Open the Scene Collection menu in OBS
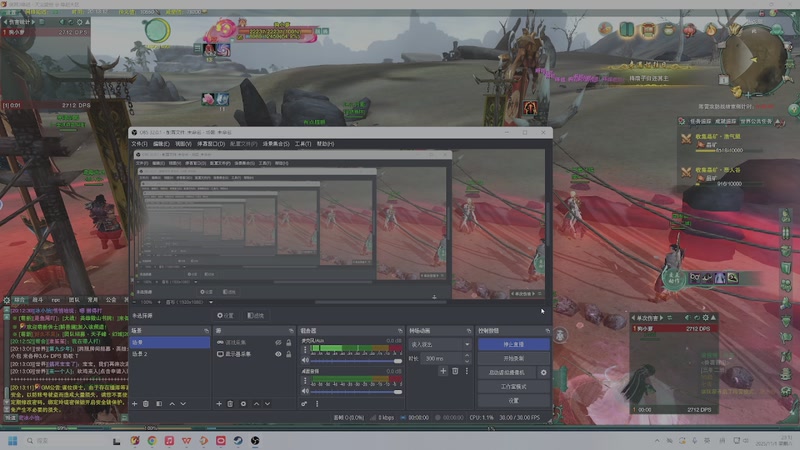Viewport: 800px width, 450px height. point(276,144)
